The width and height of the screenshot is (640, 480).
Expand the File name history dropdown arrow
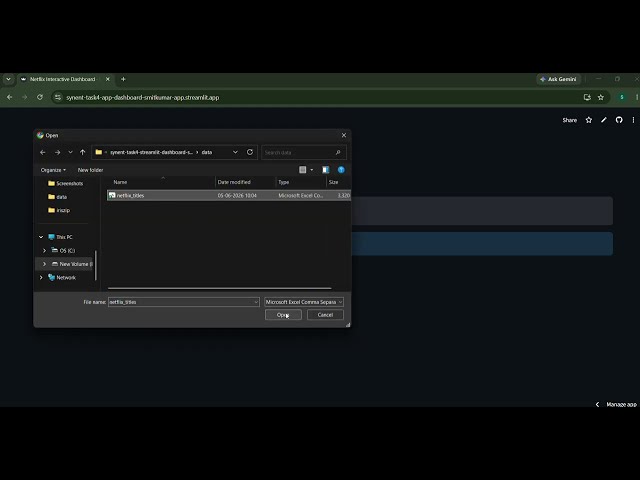point(256,302)
